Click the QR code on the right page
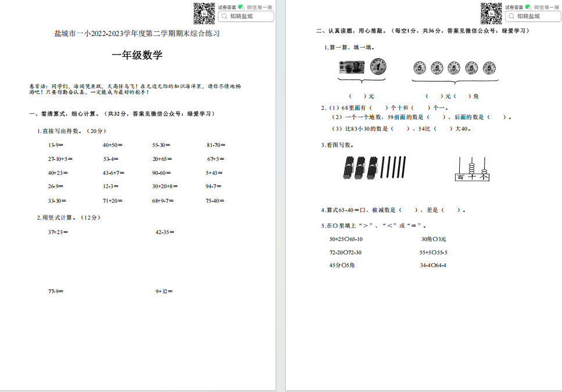This screenshot has height=392, width=562. coord(491,13)
